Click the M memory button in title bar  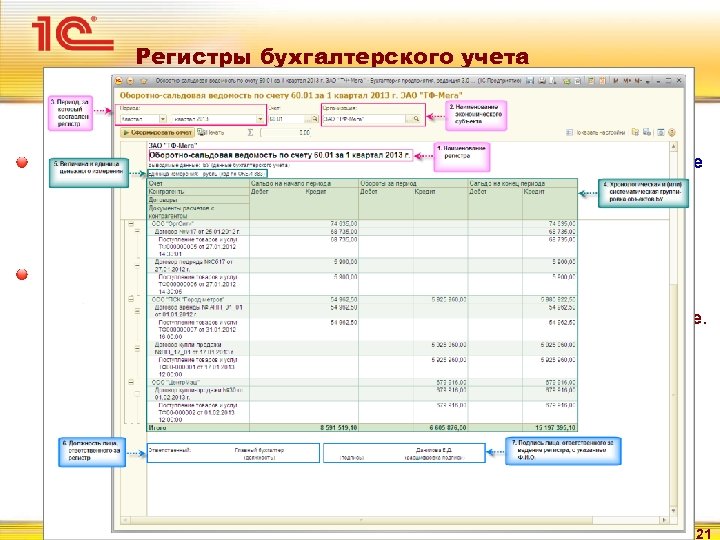point(616,81)
